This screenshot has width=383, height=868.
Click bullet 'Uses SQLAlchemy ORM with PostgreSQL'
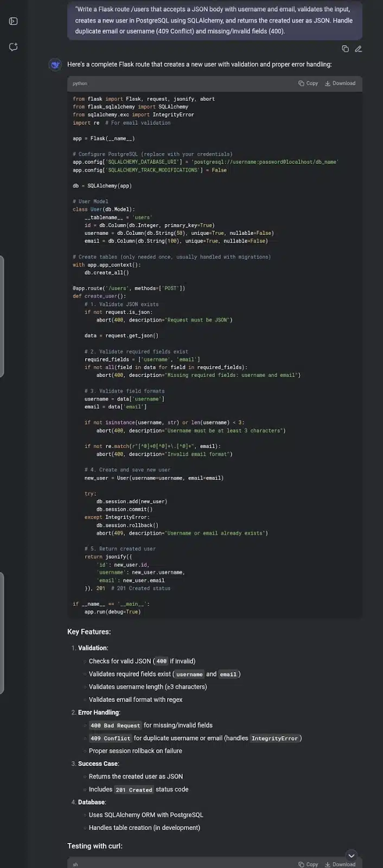tap(146, 815)
